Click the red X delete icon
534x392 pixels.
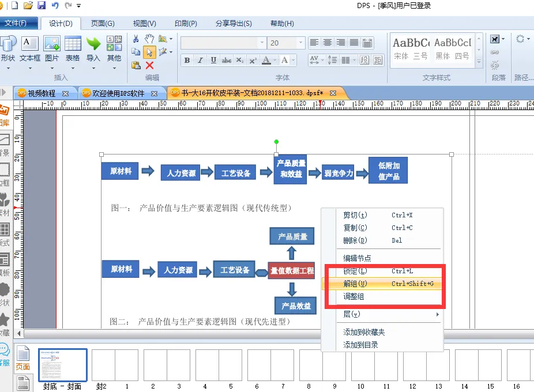[x=149, y=65]
